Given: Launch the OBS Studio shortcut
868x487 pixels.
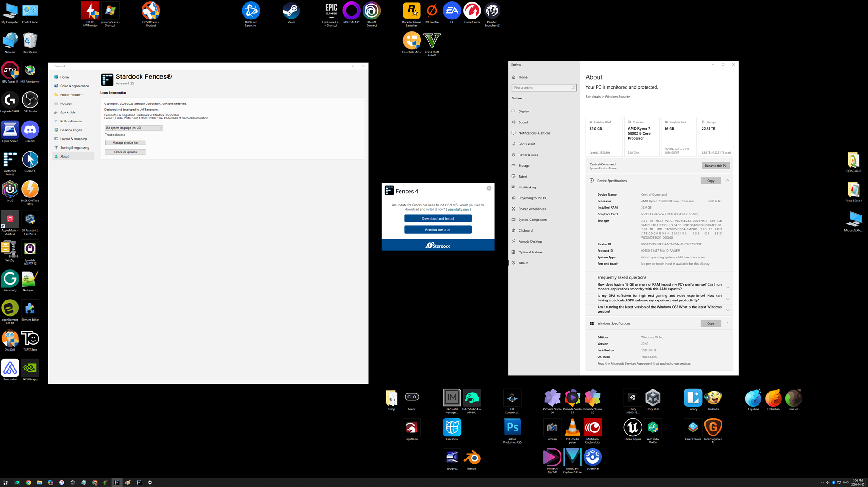Looking at the screenshot, I should point(30,101).
